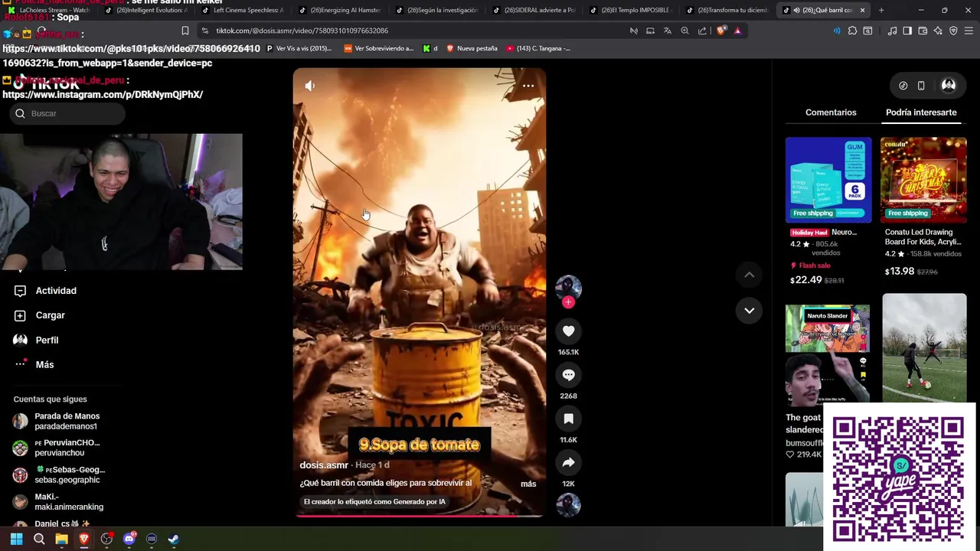Open the Brave Wallet icon
The width and height of the screenshot is (980, 551).
pyautogui.click(x=923, y=31)
